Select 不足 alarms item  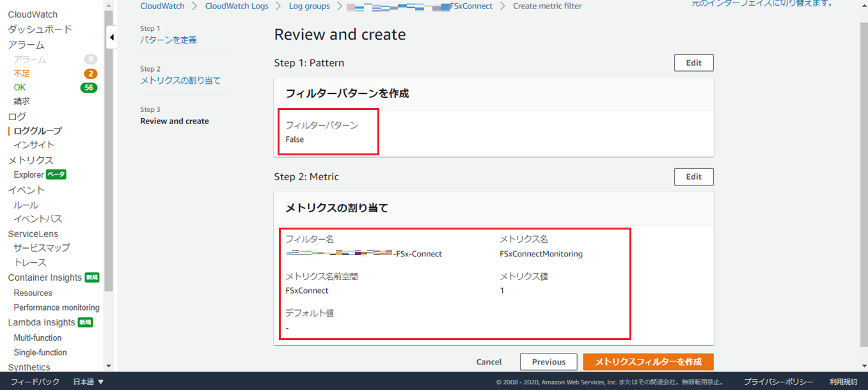22,74
